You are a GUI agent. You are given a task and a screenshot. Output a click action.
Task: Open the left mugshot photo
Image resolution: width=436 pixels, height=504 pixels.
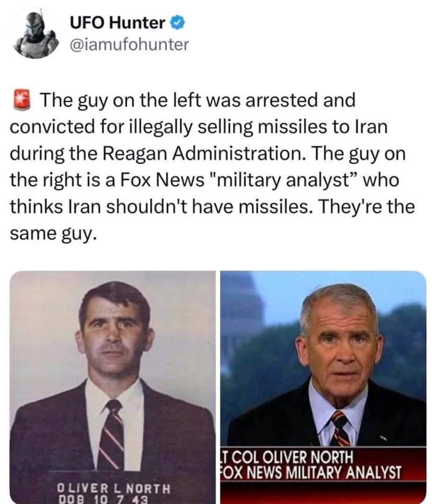coord(112,374)
